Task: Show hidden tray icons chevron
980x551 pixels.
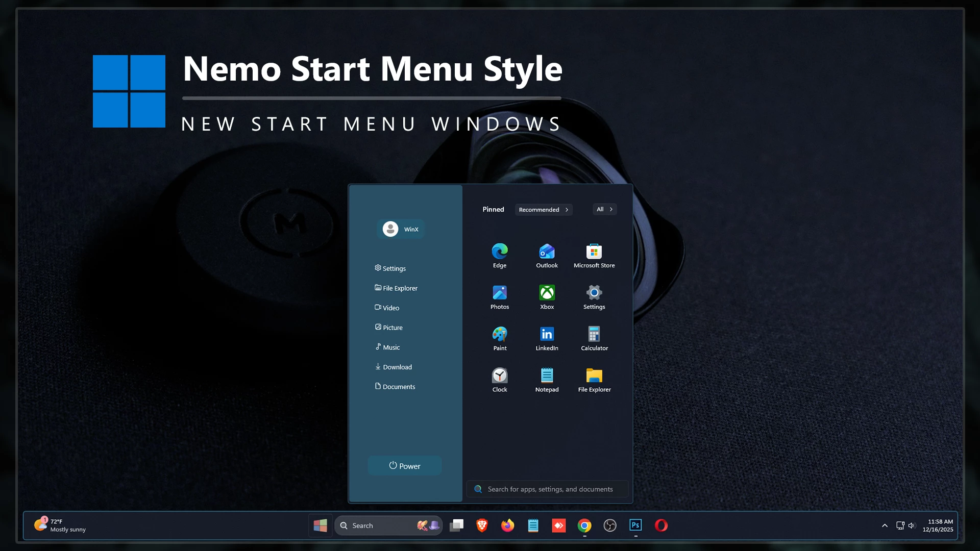Action: (885, 525)
